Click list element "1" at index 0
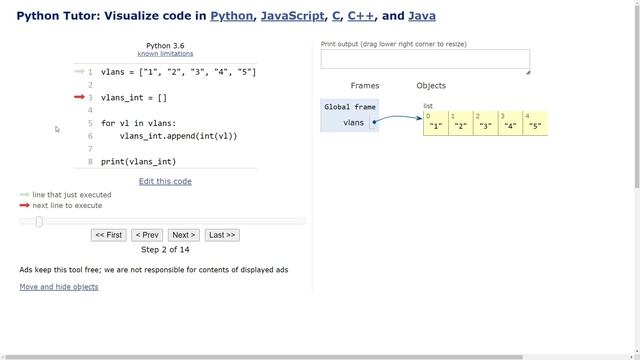This screenshot has height=360, width=640. [436, 123]
